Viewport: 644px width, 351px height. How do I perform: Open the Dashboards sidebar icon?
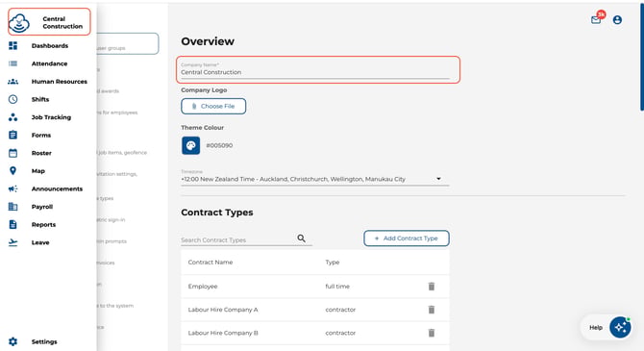[12, 45]
